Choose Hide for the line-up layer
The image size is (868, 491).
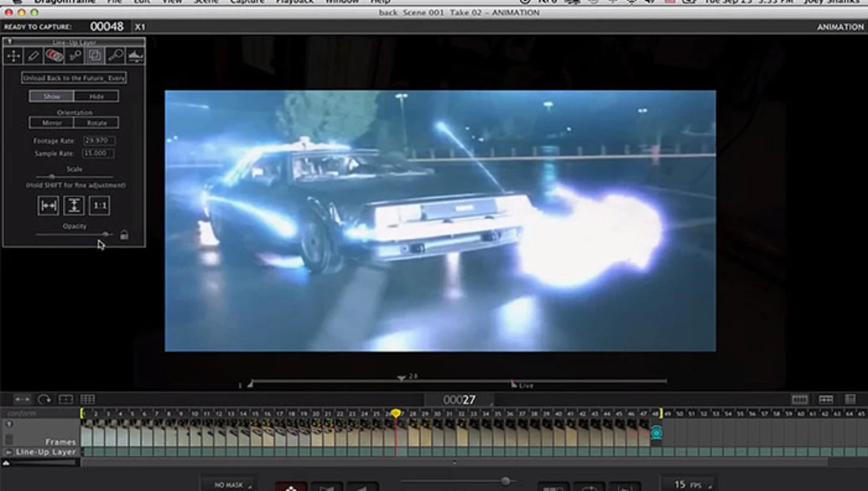pos(96,96)
